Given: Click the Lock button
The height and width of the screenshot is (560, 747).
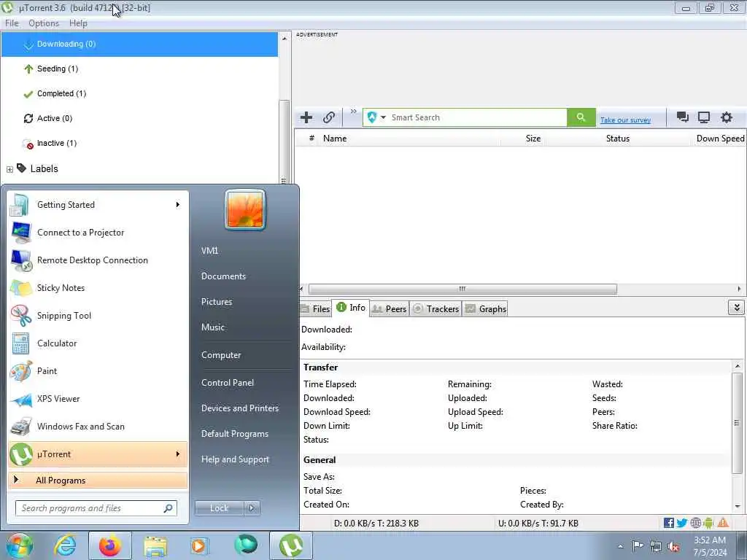Looking at the screenshot, I should (219, 508).
